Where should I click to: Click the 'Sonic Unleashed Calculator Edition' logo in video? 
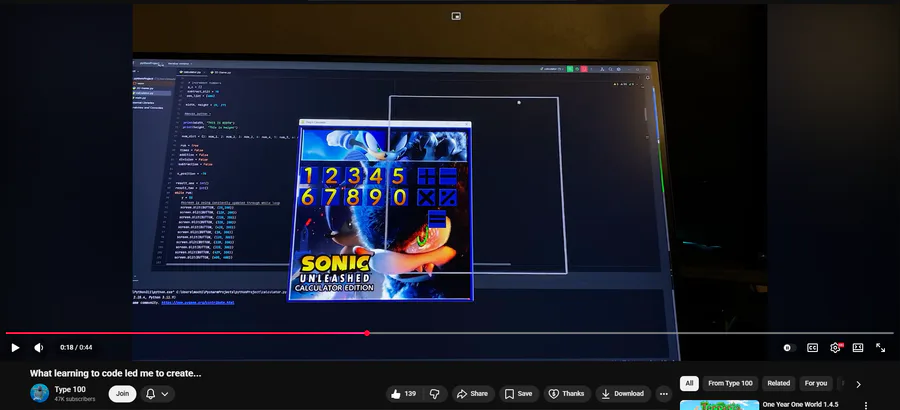pos(336,274)
